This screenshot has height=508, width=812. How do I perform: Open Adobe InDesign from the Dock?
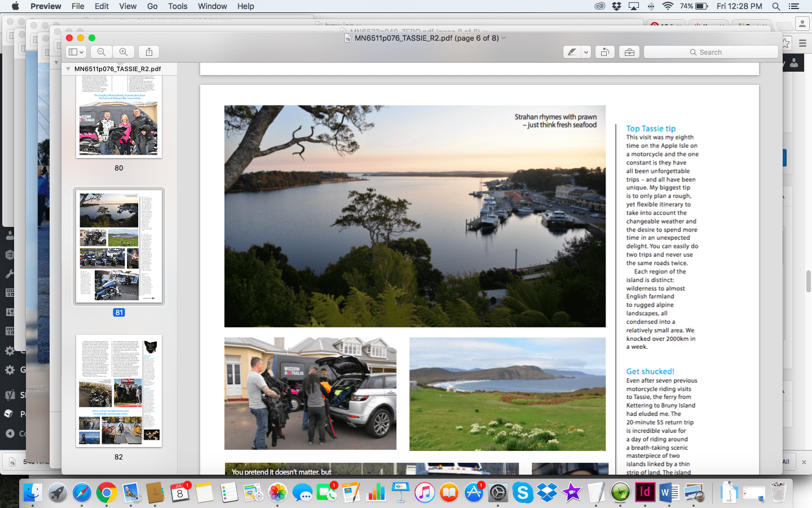coord(644,493)
